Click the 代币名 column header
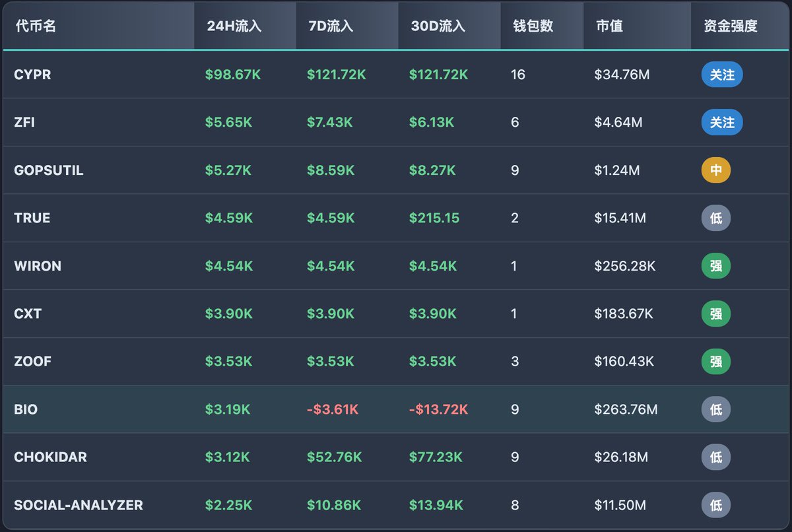 click(x=36, y=26)
